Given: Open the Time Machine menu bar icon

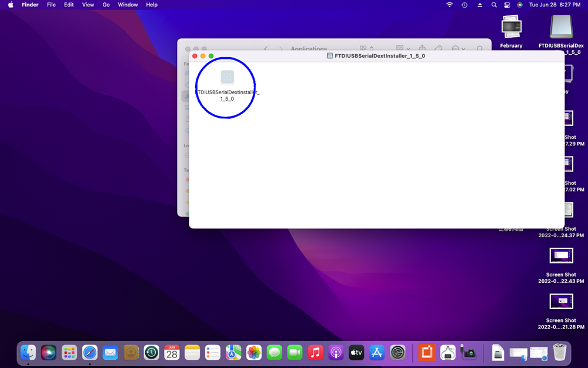Looking at the screenshot, I should pos(465,5).
